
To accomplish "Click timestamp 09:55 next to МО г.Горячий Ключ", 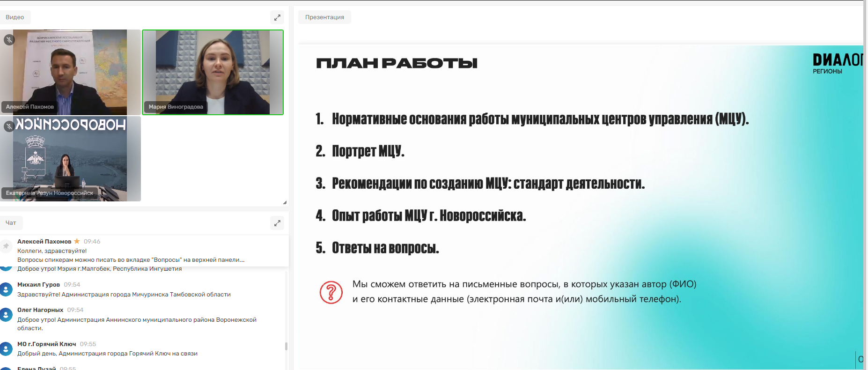I will (88, 344).
